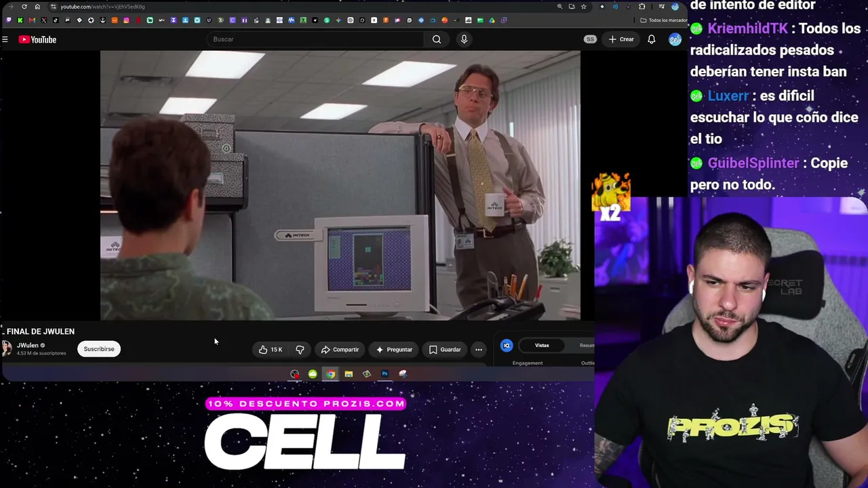Open the JWulen channel avatar
This screenshot has height=488, width=868.
[7, 349]
